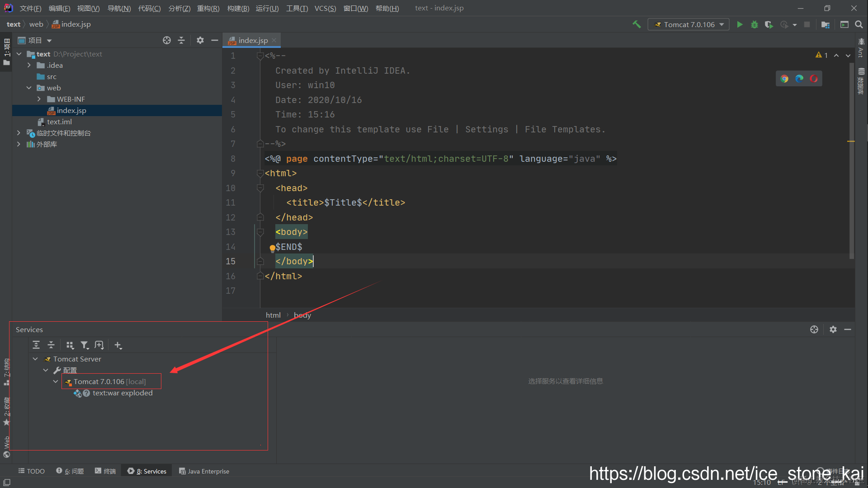Screen dimensions: 868x488
Task: Switch to the Java Enterprise tool window tab
Action: [204, 471]
